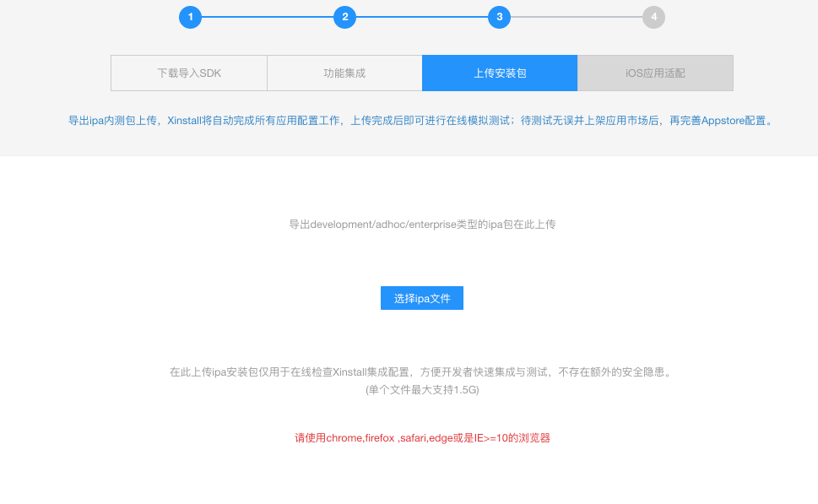Click step 2 circle in the progress bar
The height and width of the screenshot is (504, 818).
[344, 17]
